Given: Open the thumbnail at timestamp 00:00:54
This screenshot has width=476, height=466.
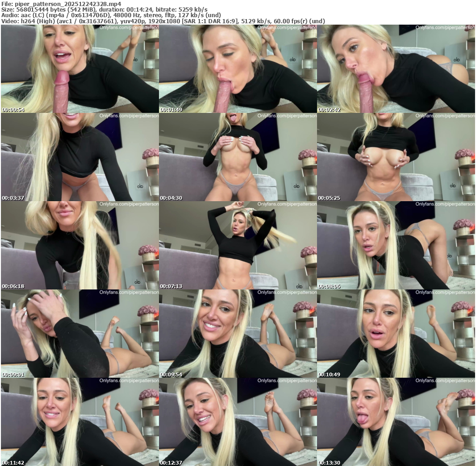Looking at the screenshot, I should [x=79, y=69].
